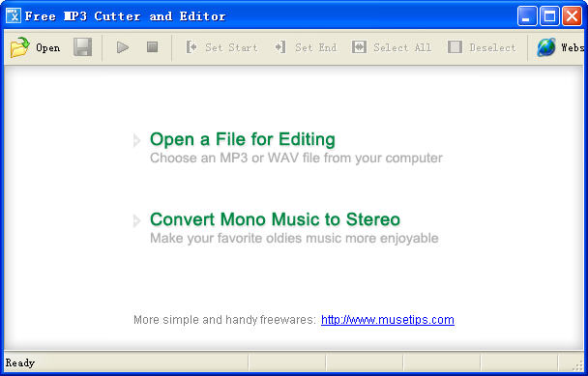The image size is (588, 376).
Task: Start playback with the Play button
Action: [x=122, y=47]
